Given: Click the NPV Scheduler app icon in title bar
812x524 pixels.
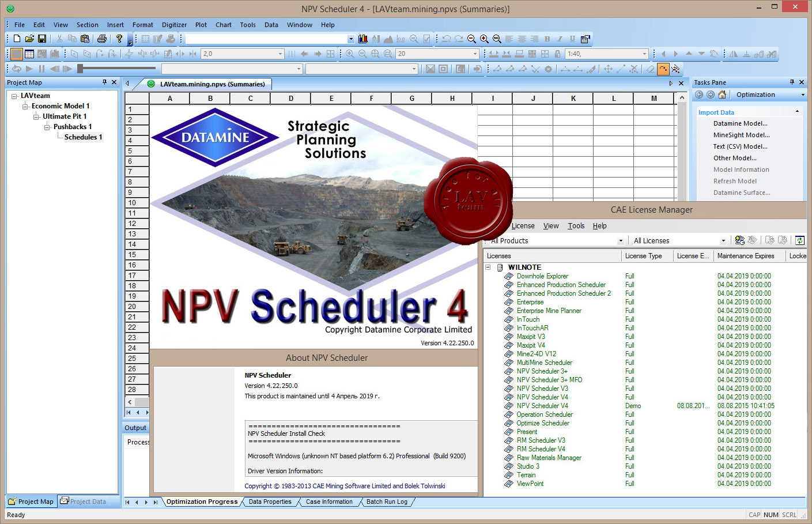Looking at the screenshot, I should 10,9.
